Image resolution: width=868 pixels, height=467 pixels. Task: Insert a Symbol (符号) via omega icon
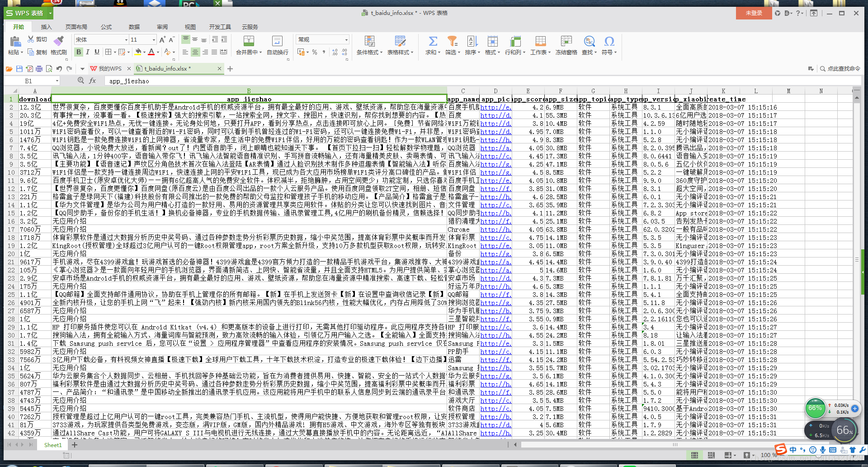point(609,41)
